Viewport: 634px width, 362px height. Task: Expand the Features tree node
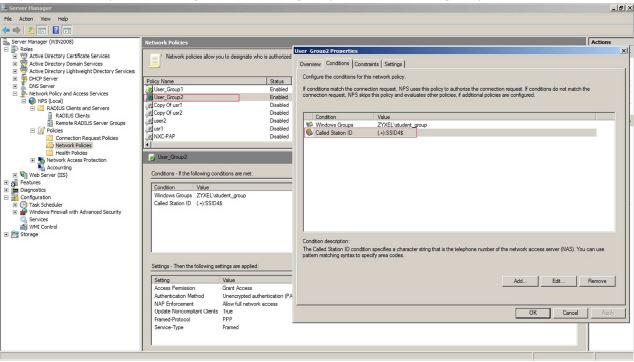(x=6, y=182)
